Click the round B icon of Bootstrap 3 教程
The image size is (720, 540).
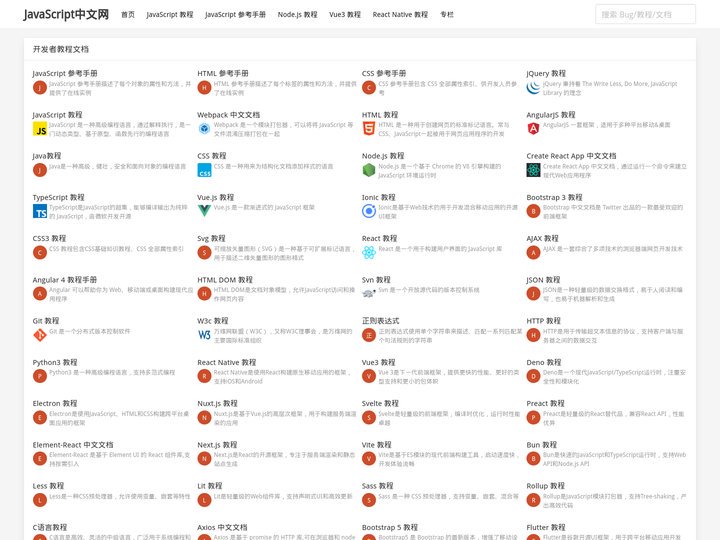(x=533, y=211)
